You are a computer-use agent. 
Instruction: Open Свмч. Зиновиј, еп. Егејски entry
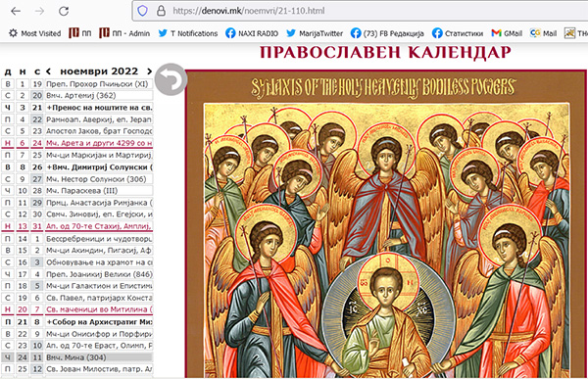point(99,214)
